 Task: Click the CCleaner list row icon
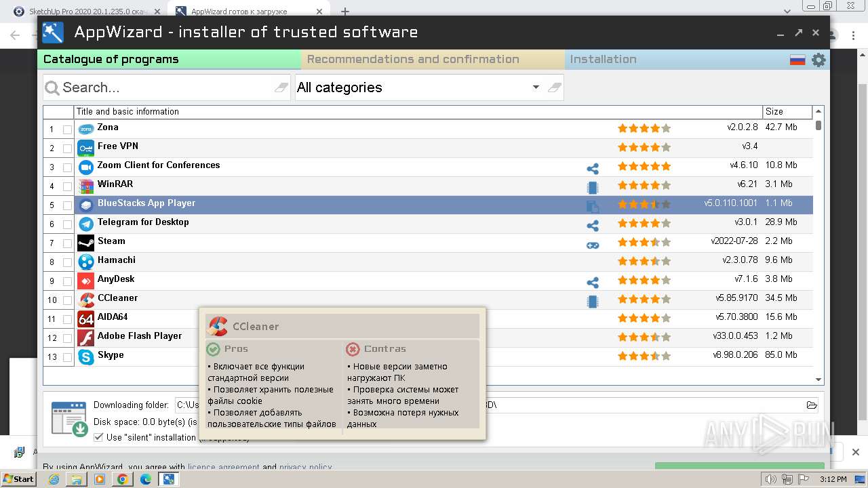[85, 300]
